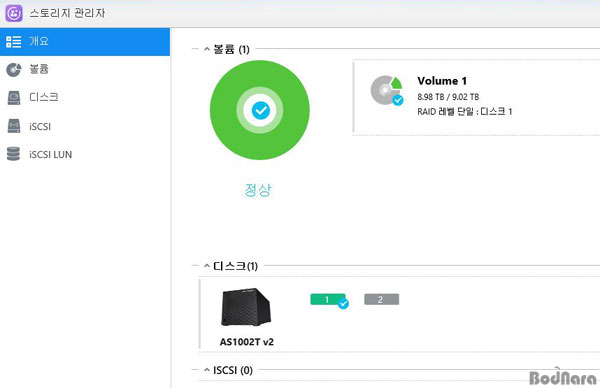The height and width of the screenshot is (388, 600).
Task: Click the Volume 1 disk usage icon
Action: click(x=386, y=90)
